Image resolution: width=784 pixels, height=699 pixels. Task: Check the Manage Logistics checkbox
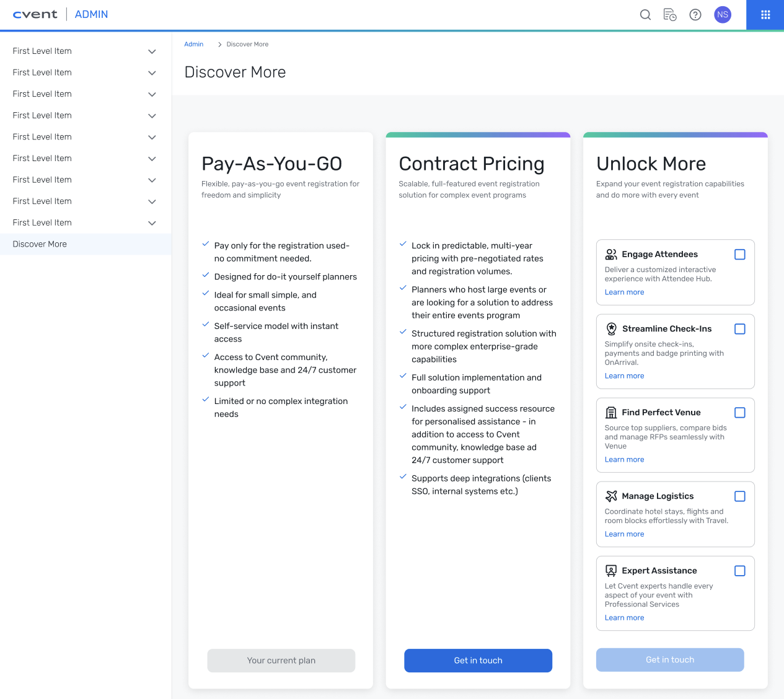click(x=740, y=496)
